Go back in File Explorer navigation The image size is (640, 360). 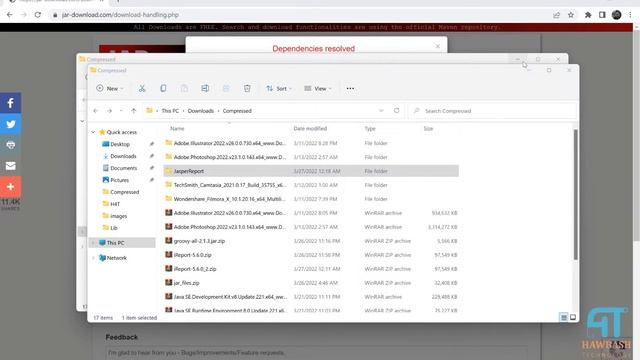click(96, 111)
